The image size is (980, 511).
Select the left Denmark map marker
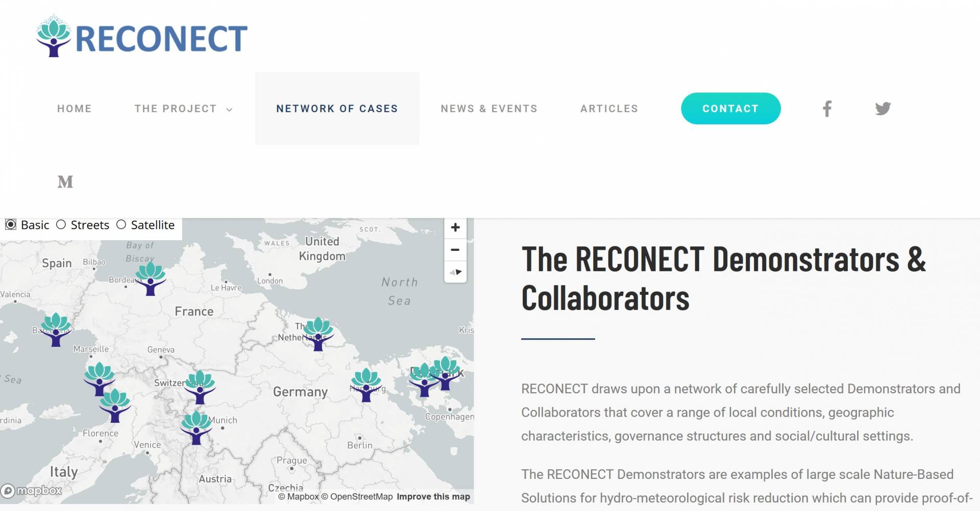click(x=424, y=380)
